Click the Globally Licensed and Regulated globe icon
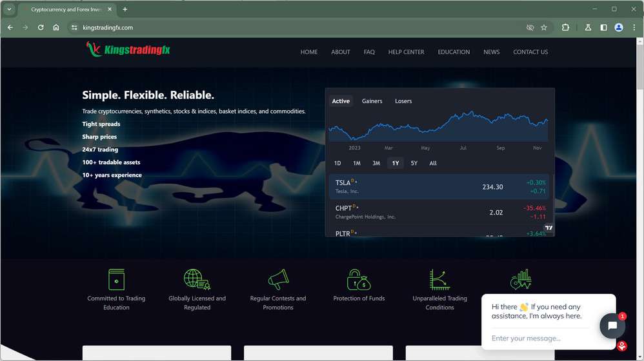The height and width of the screenshot is (361, 644). click(x=197, y=279)
